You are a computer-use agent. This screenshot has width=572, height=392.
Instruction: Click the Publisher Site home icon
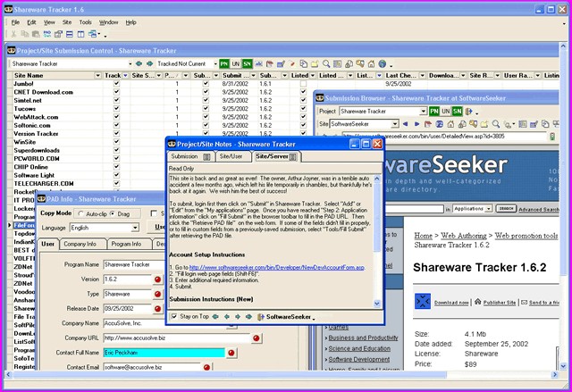tap(479, 303)
